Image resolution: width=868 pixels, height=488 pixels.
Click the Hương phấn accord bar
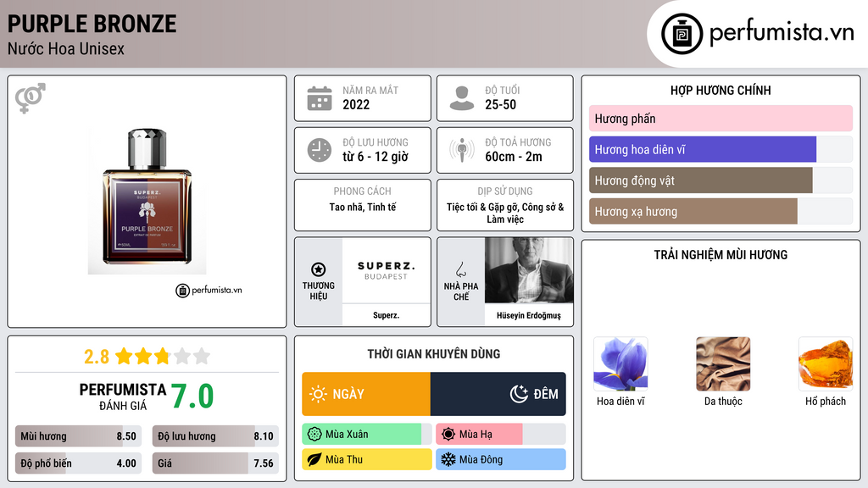pyautogui.click(x=721, y=119)
